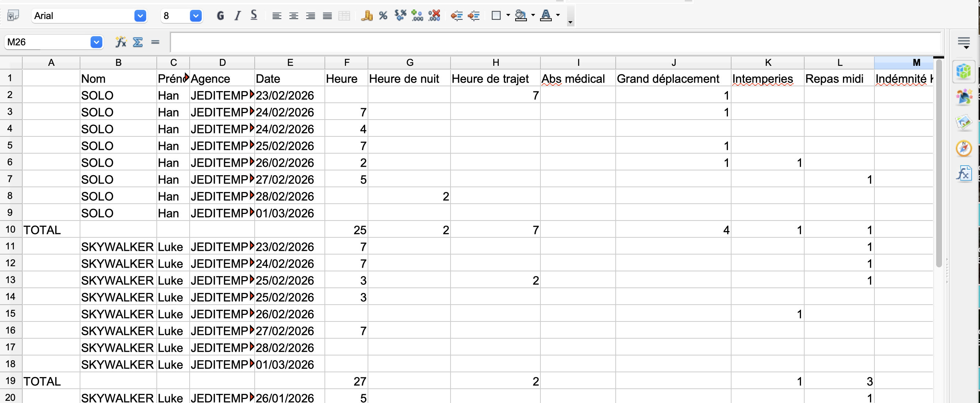Open the background color dropdown arrow
This screenshot has height=403, width=980.
533,16
